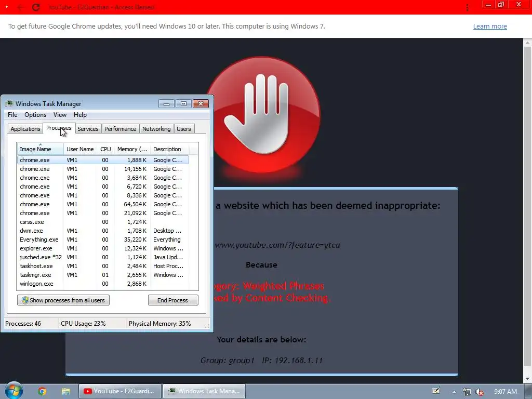Click browser page scrollbar down arrow
532x399 pixels.
coord(528,379)
